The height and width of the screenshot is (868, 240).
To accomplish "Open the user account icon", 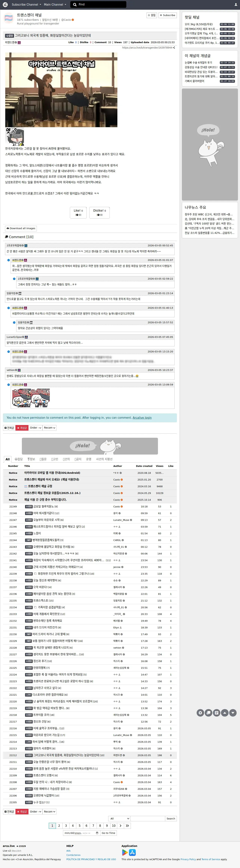I will click(236, 5).
